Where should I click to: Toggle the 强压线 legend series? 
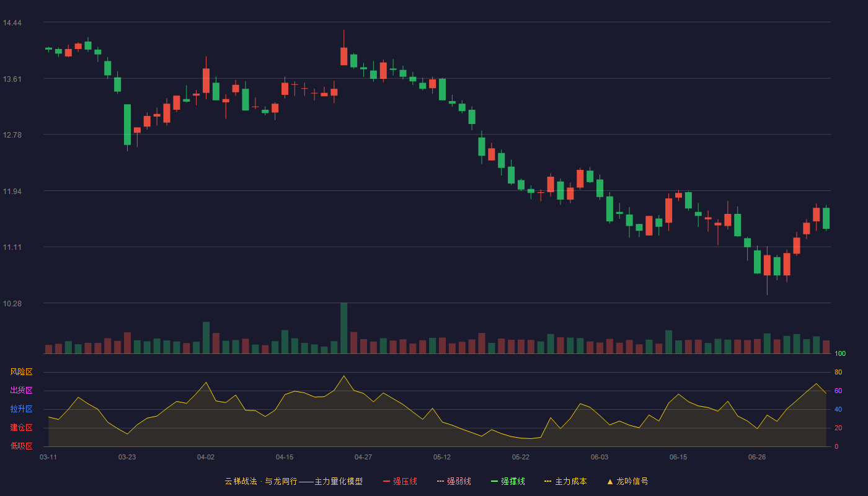tap(400, 481)
